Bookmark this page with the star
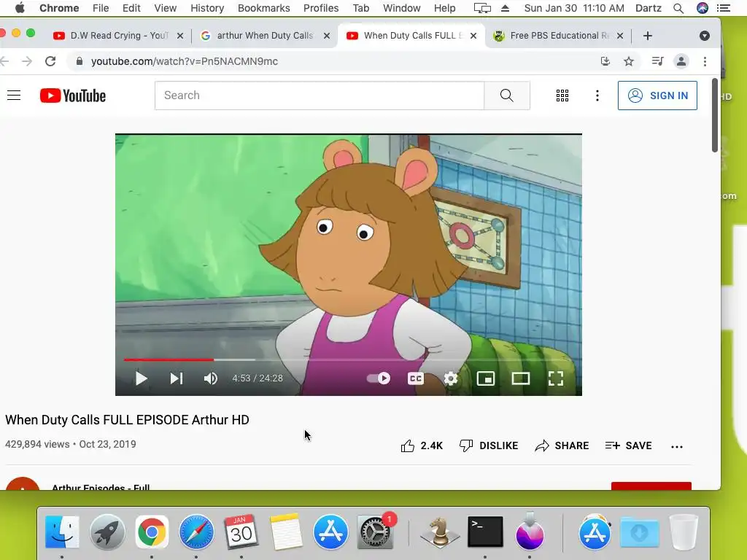 pos(629,61)
